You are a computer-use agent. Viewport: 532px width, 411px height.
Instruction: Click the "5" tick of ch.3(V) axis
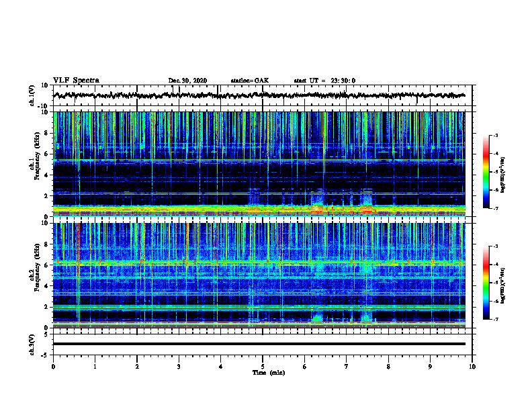pos(47,334)
